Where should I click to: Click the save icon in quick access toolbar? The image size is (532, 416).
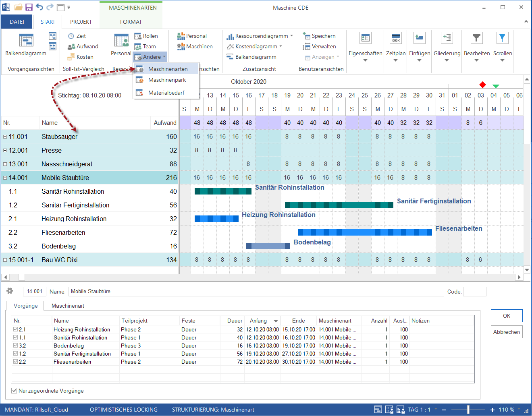[29, 7]
